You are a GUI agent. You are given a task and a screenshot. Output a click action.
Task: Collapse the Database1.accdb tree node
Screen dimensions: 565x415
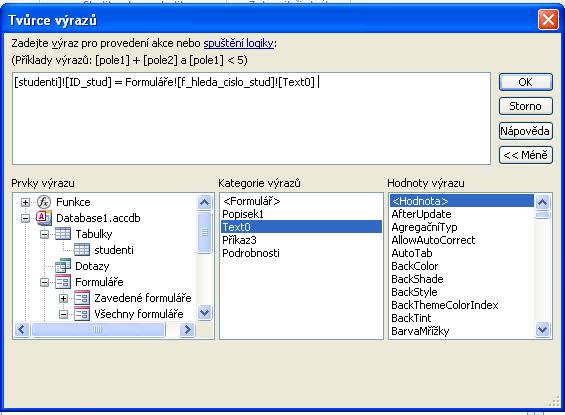tap(25, 218)
